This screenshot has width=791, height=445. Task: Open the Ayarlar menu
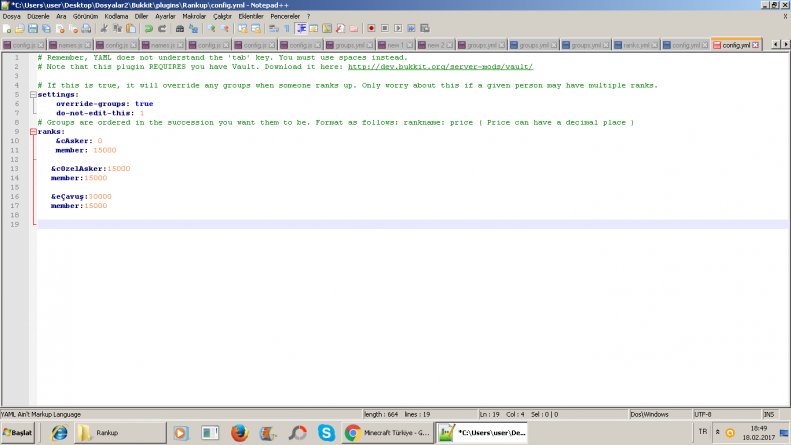pyautogui.click(x=165, y=16)
